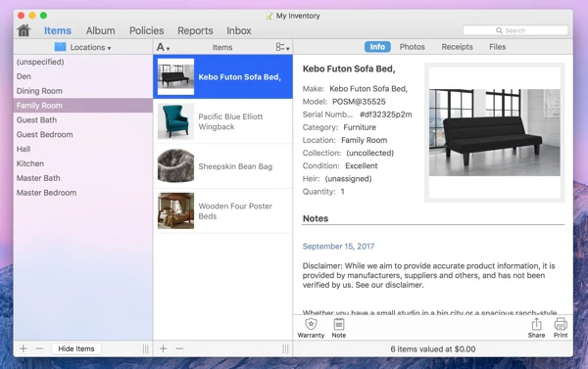Select the Kebo Futon Sofa Bed item
Image resolution: width=588 pixels, height=369 pixels.
click(222, 76)
